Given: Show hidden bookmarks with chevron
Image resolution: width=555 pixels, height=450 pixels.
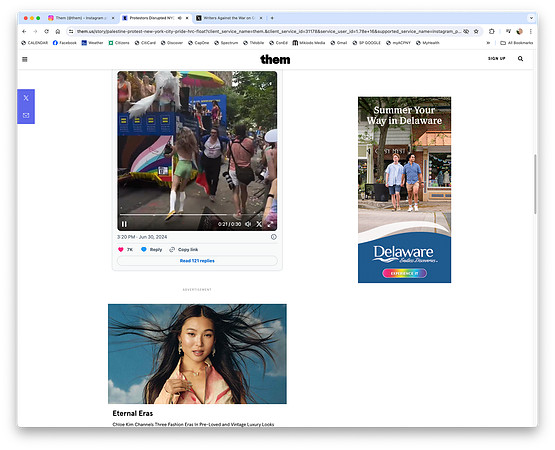Looking at the screenshot, I should [x=488, y=43].
